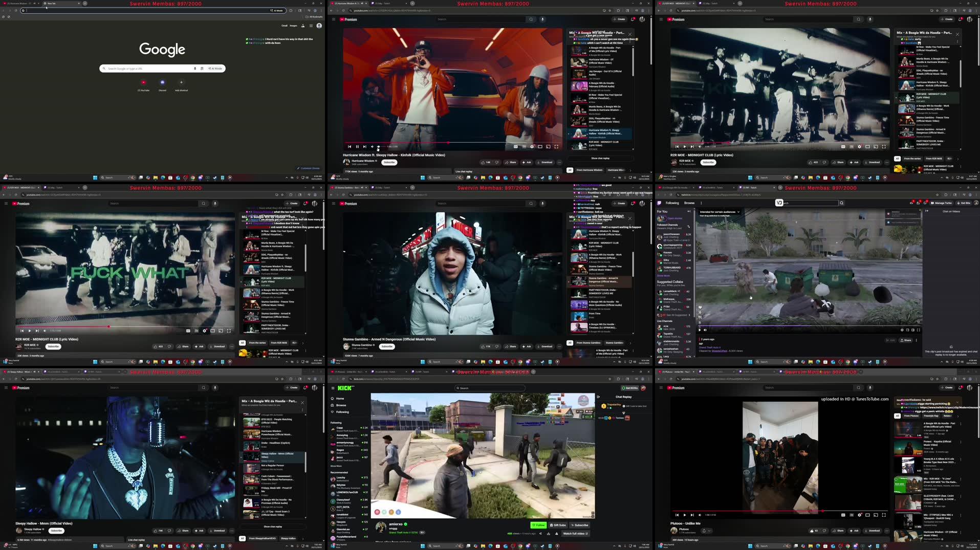Click the Kick logo in the header

tap(345, 388)
